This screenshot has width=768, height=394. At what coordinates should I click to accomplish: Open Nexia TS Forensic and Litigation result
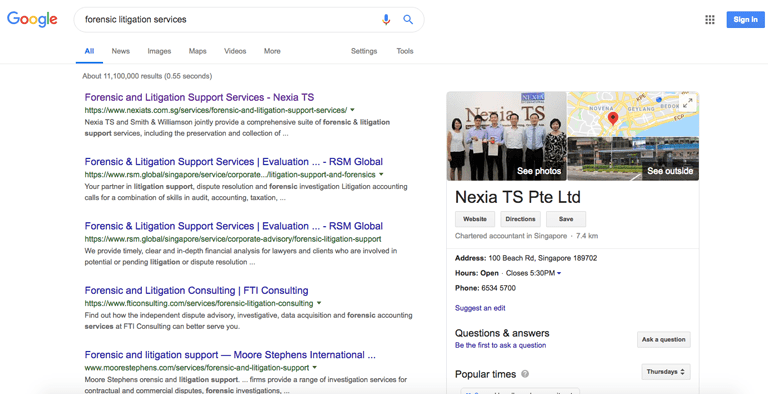coord(199,97)
